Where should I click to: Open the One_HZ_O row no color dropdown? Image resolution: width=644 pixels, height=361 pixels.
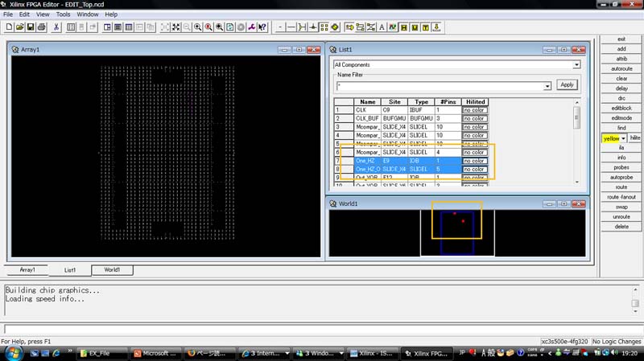[x=474, y=169]
